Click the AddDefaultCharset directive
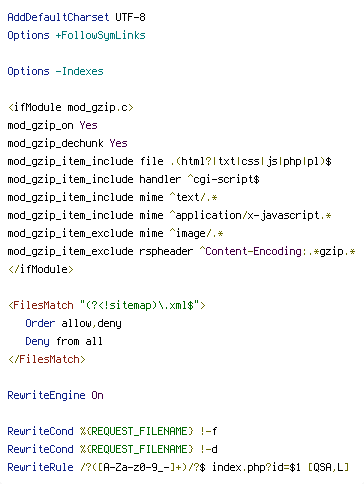 (x=58, y=17)
